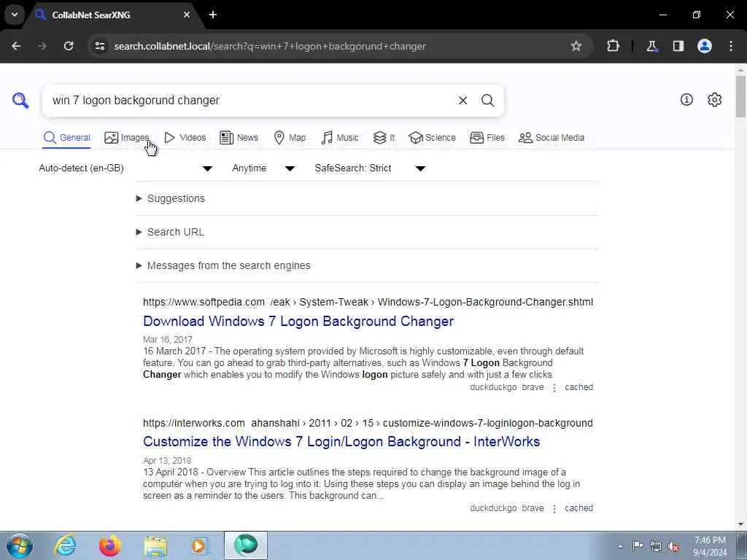Screen dimensions: 747x560
Task: Open the tab search dropdown arrow
Action: 15,15
